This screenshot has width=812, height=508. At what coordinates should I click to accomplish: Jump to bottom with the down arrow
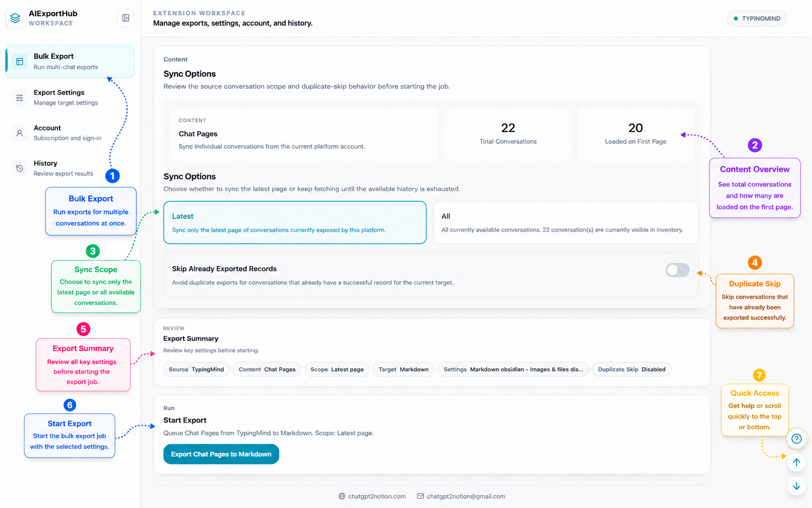click(x=796, y=486)
